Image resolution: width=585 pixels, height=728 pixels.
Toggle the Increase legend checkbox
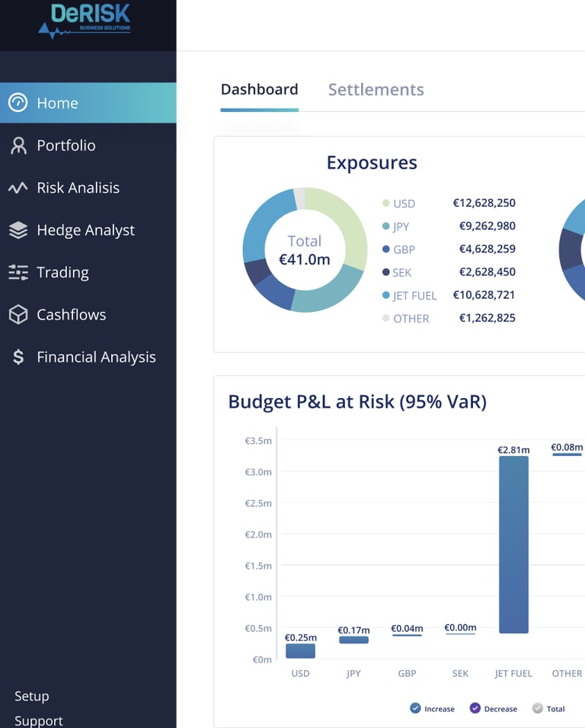coord(415,708)
